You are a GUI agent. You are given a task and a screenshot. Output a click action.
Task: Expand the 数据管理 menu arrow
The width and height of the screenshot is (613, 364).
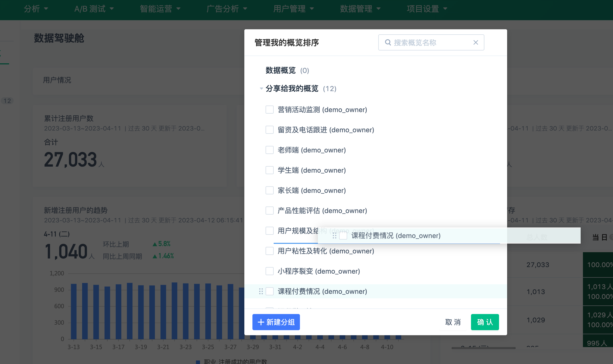tap(379, 9)
